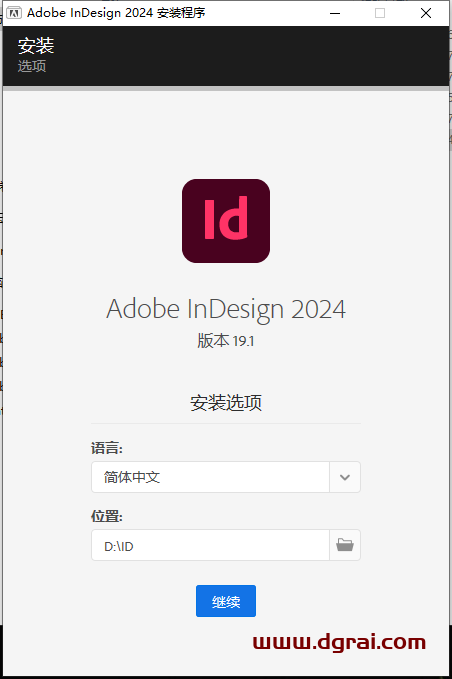Click the 位置: label
452x679 pixels.
(x=107, y=516)
